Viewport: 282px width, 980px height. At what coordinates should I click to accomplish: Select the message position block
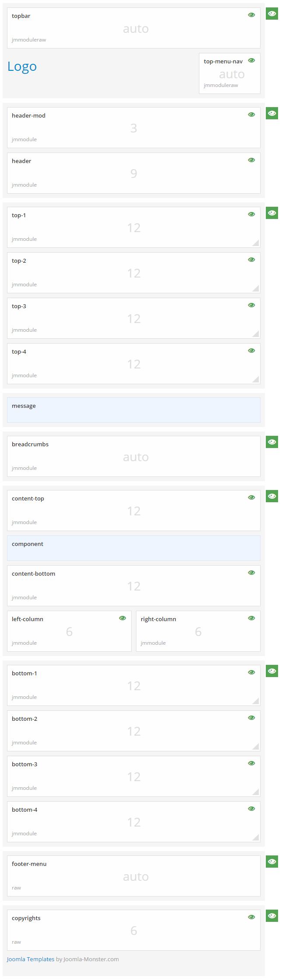coord(133,410)
